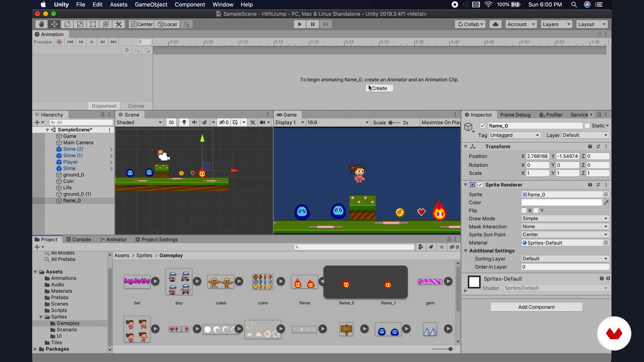Screen dimensions: 644x362
Task: Select the Move tool
Action: (54, 24)
